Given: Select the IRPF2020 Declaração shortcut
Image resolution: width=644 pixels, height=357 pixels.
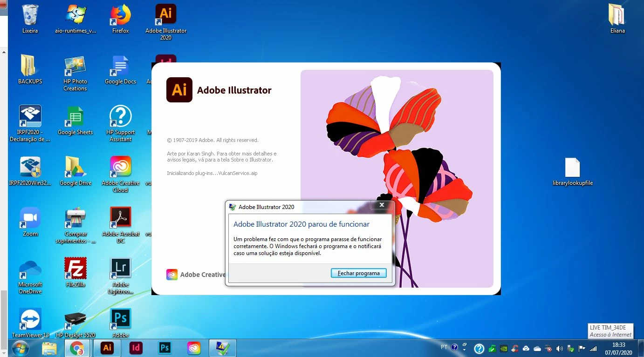Looking at the screenshot, I should pyautogui.click(x=30, y=124).
